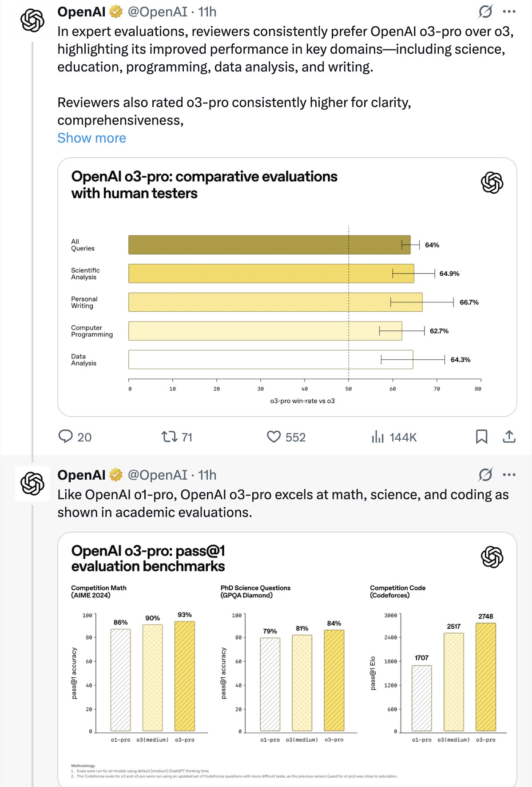The image size is (532, 787).
Task: Open OpenAI avatar on the second tweet
Action: (32, 484)
